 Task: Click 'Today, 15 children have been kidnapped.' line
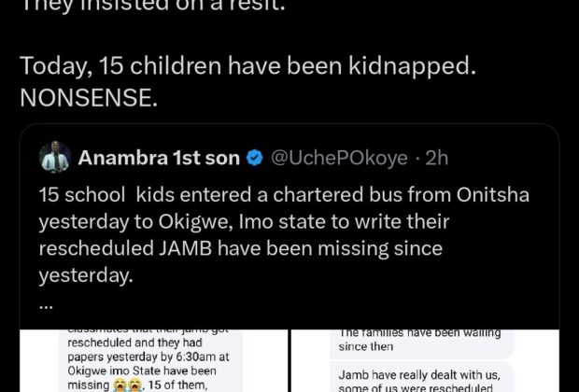click(247, 66)
